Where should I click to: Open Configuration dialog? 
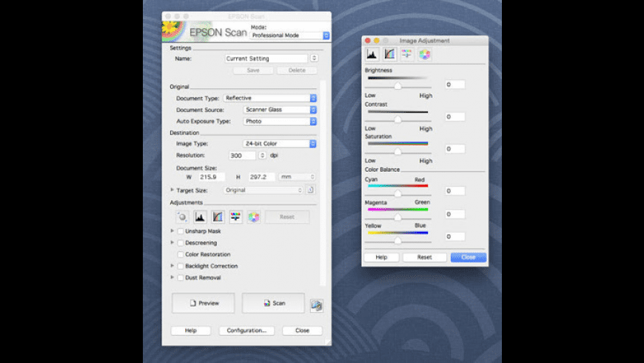coord(246,330)
